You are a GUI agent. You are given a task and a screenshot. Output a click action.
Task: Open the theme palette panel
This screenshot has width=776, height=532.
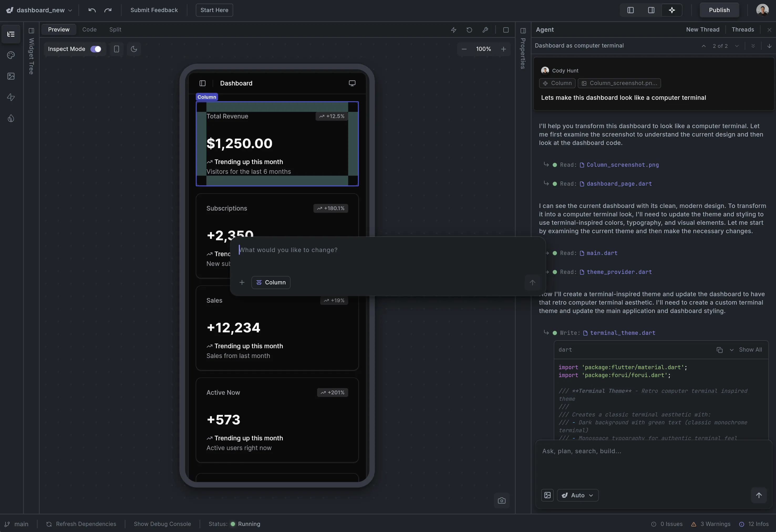coord(11,55)
